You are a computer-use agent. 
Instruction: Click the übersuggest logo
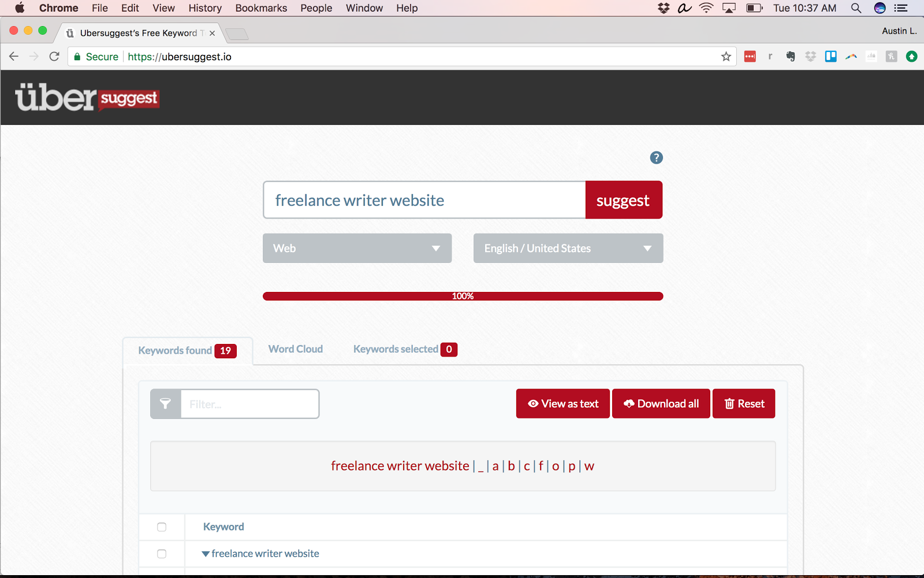coord(87,98)
